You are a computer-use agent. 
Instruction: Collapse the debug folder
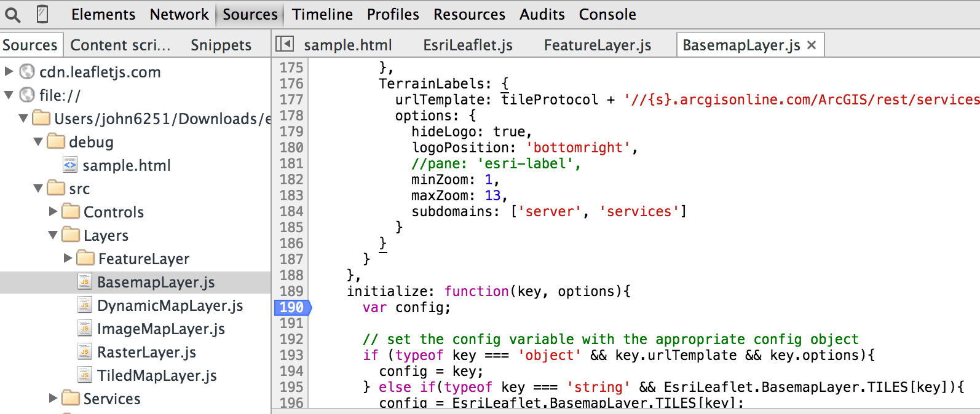pos(38,142)
